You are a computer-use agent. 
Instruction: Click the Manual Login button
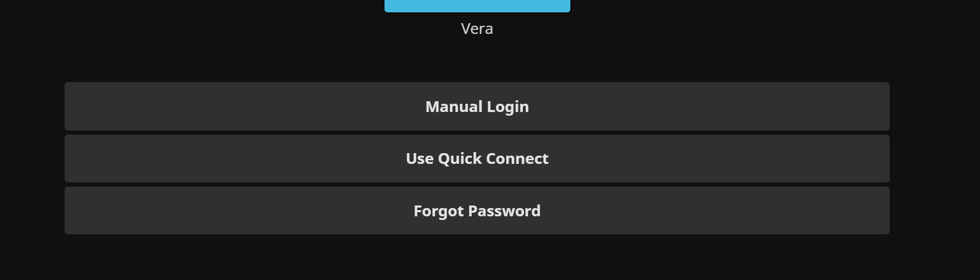click(477, 106)
